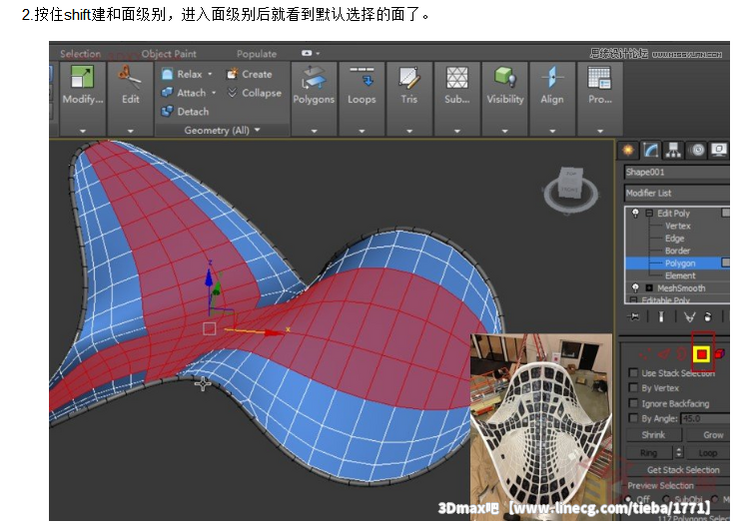The width and height of the screenshot is (750, 527).
Task: Toggle Show End Result icon below stack
Action: point(661,317)
